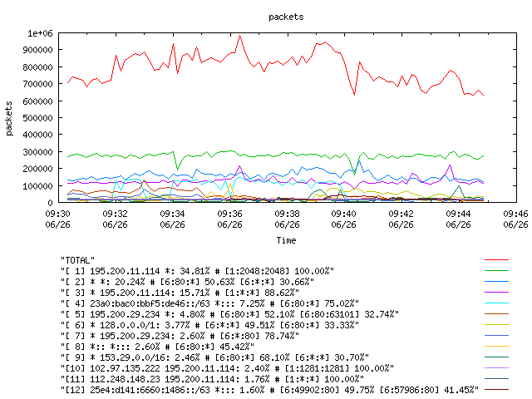
Task: Click the "200000" y-axis tick label
Action: (37, 169)
